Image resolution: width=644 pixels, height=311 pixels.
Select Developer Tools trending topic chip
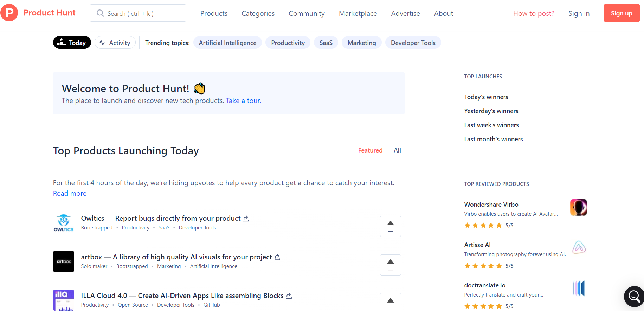tap(413, 43)
